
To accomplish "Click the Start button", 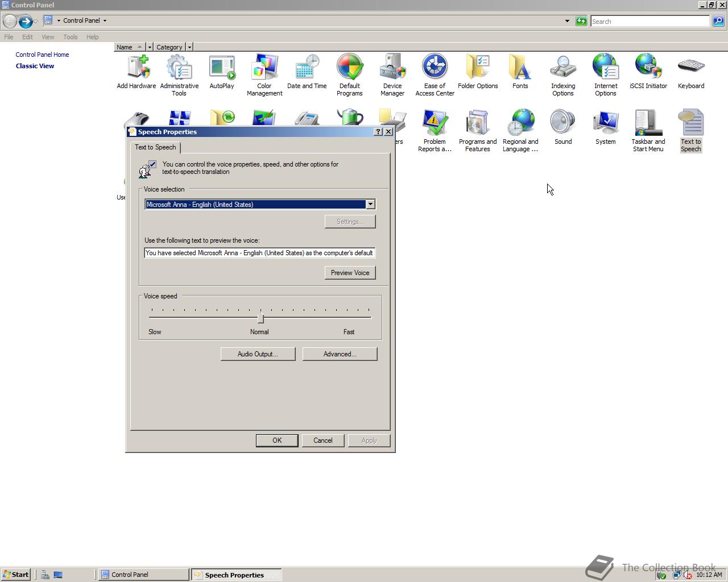I will [15, 575].
